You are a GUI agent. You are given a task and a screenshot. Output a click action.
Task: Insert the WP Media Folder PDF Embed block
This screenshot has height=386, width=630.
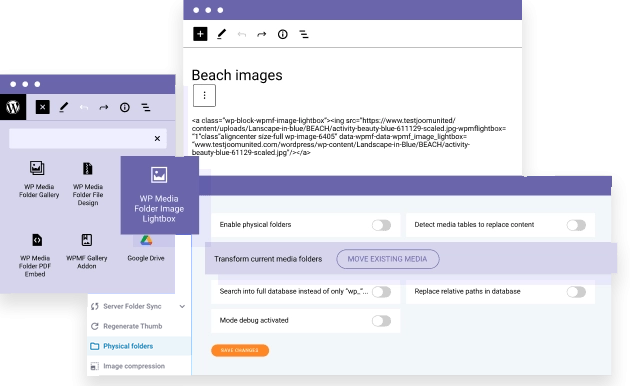coord(35,255)
